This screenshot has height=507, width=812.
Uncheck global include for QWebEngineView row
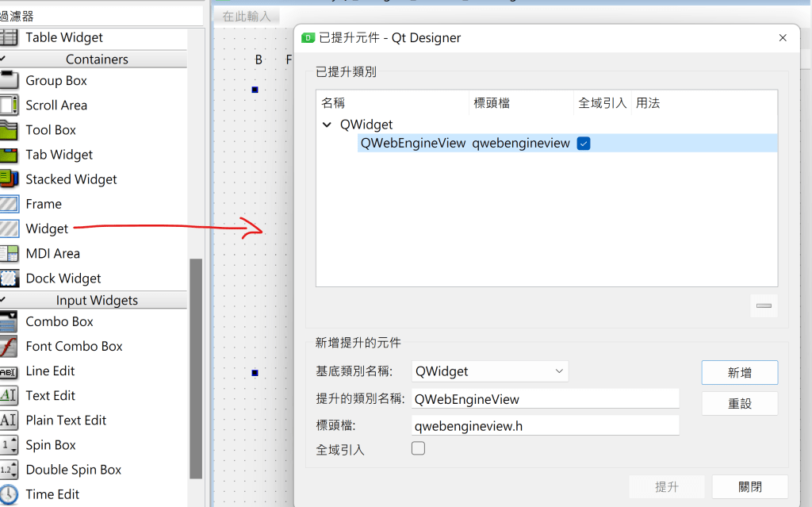click(x=584, y=144)
